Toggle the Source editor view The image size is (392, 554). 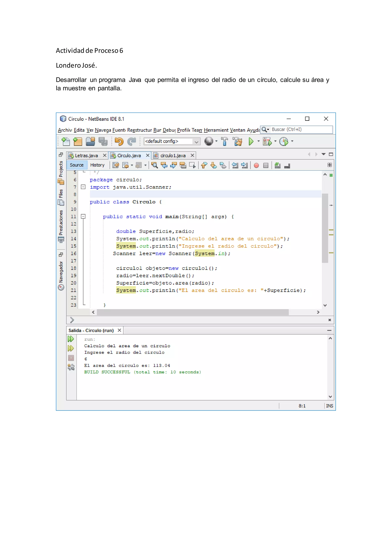(77, 165)
